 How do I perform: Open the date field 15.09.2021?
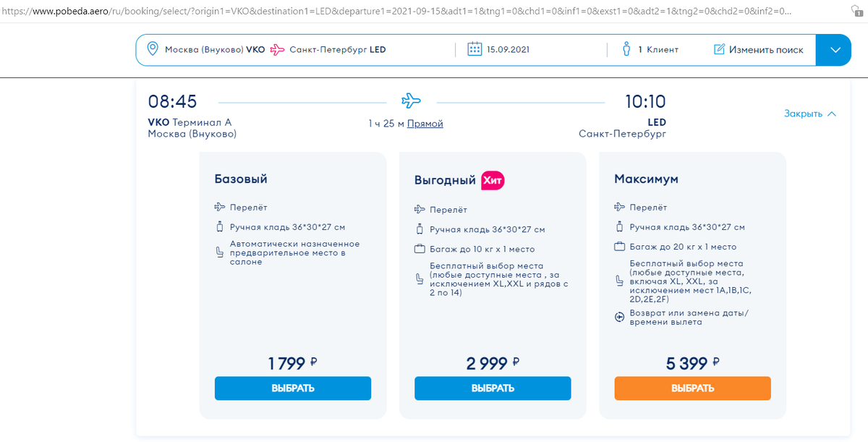tap(507, 50)
